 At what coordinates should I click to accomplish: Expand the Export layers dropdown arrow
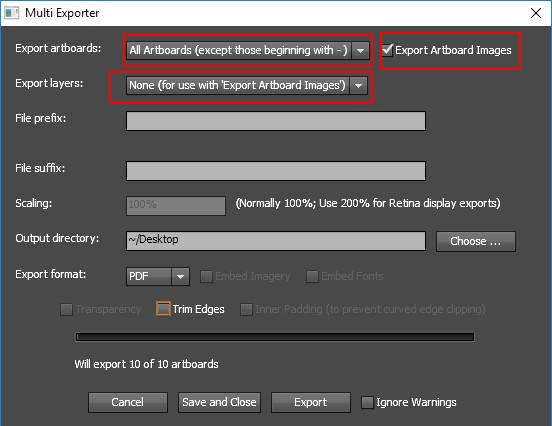pos(358,86)
